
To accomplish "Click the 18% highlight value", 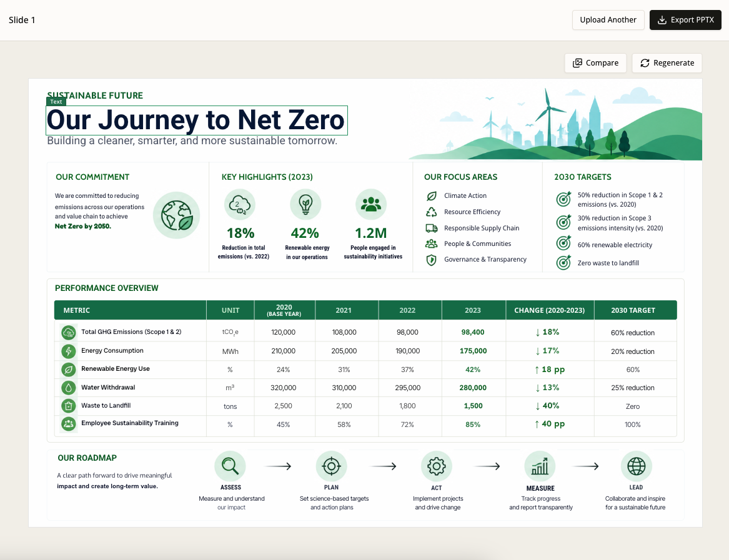I will click(241, 233).
